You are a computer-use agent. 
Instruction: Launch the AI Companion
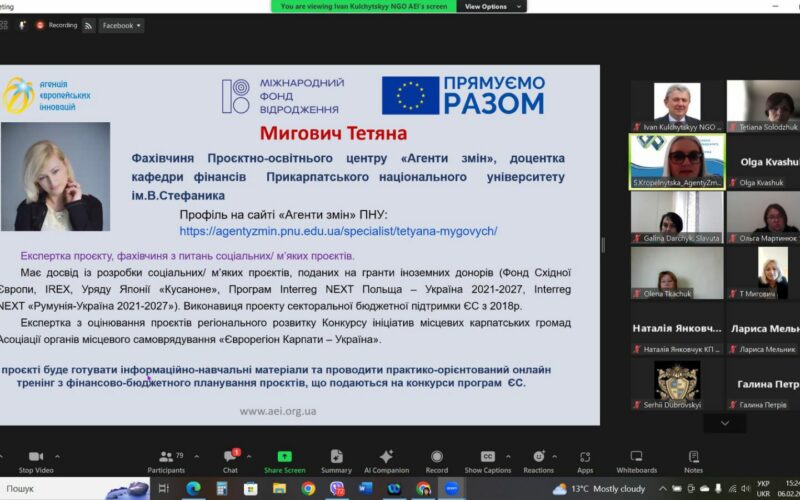pos(386,458)
